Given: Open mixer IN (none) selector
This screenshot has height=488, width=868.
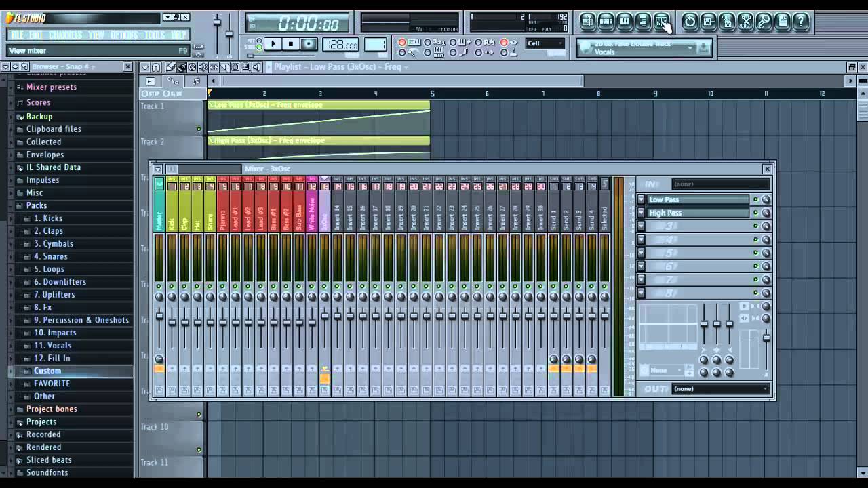Looking at the screenshot, I should (x=721, y=184).
